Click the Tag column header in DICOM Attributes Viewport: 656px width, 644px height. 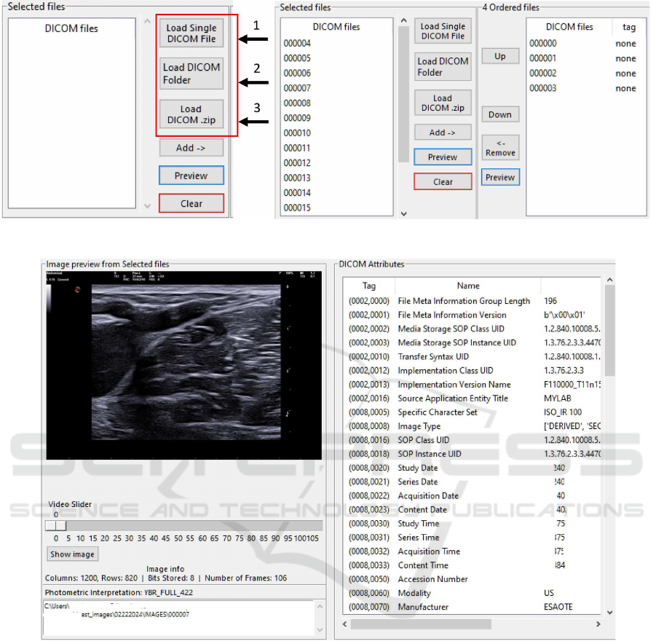(368, 286)
